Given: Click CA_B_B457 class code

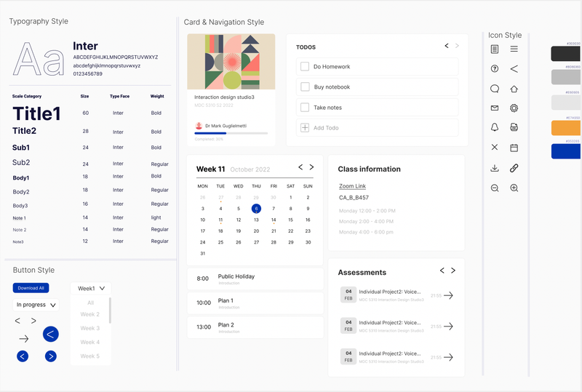Looking at the screenshot, I should [354, 198].
